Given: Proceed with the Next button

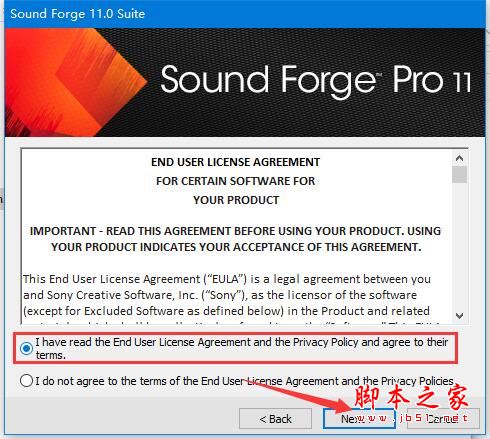Looking at the screenshot, I should pyautogui.click(x=359, y=419).
